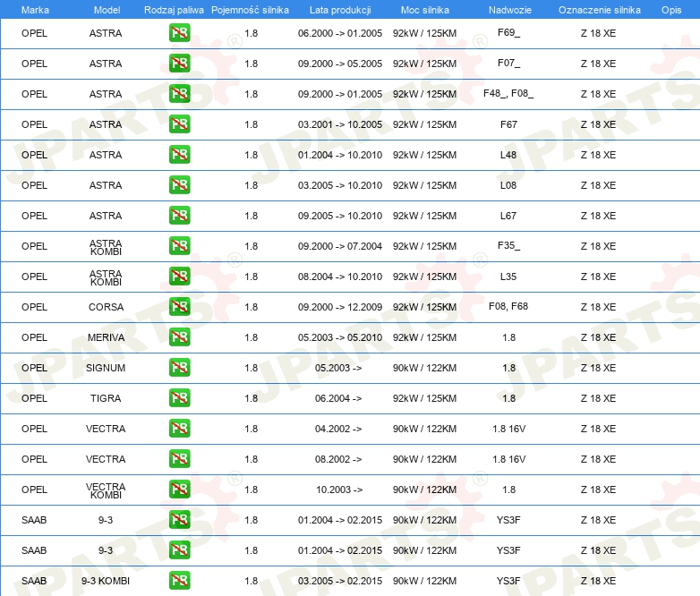Click '92kW / 125KM' in the Tigra row
Viewport: 700px width, 596px height.
[424, 398]
